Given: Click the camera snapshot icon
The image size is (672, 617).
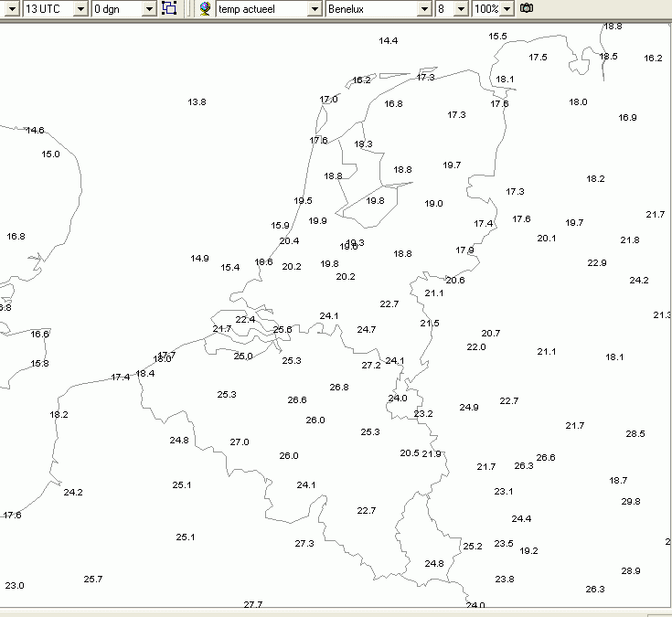Looking at the screenshot, I should point(527,8).
